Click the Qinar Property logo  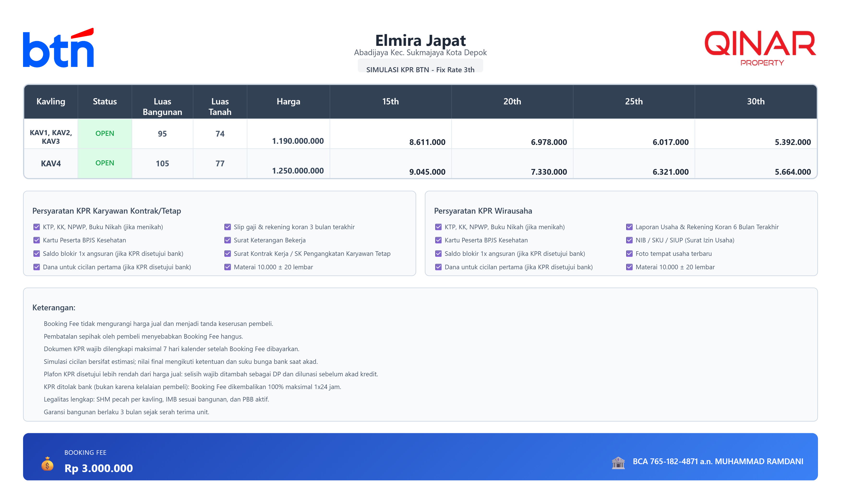coord(760,48)
